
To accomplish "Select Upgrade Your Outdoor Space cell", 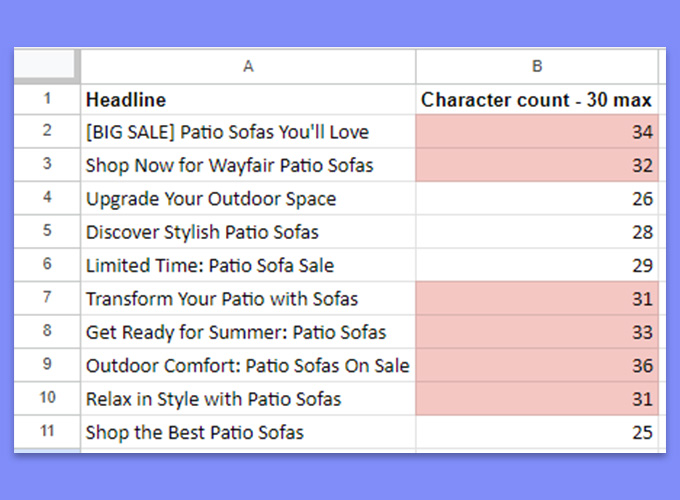I will coord(248,198).
